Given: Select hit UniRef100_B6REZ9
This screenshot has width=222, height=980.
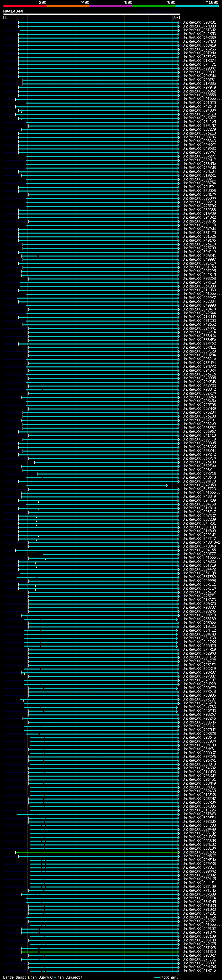Looking at the screenshot, I should [x=199, y=114].
